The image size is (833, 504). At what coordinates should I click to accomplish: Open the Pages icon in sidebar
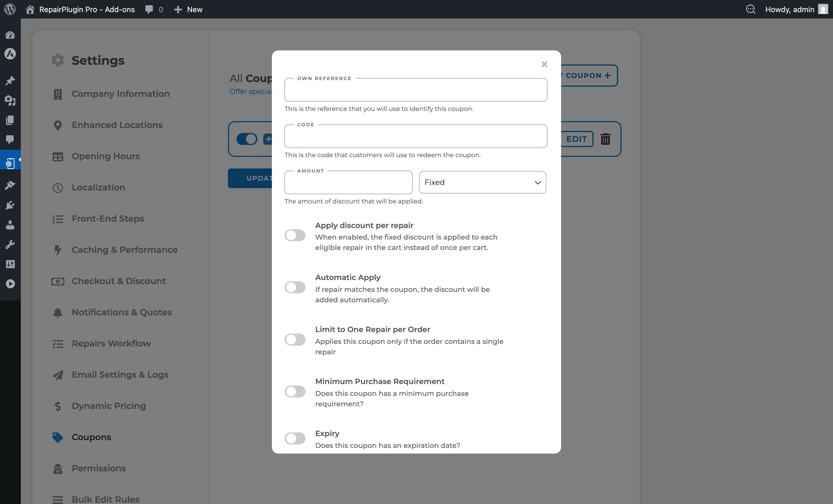click(x=10, y=120)
